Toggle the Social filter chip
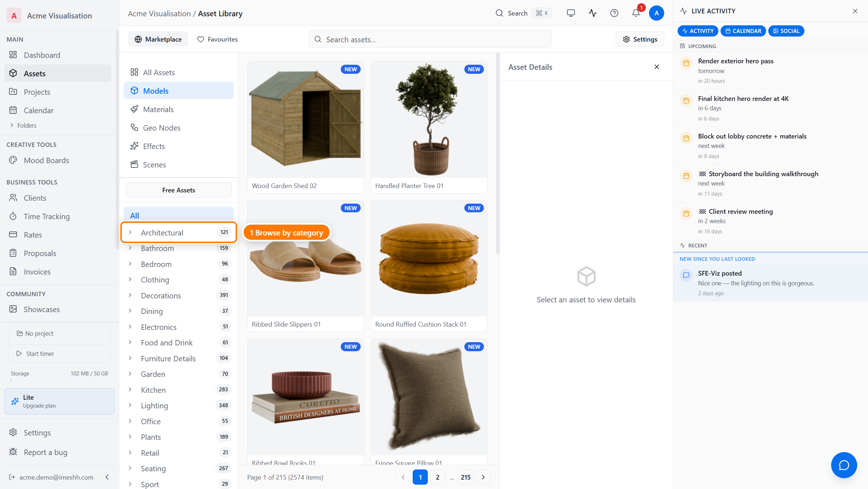This screenshot has width=868, height=489. (786, 31)
